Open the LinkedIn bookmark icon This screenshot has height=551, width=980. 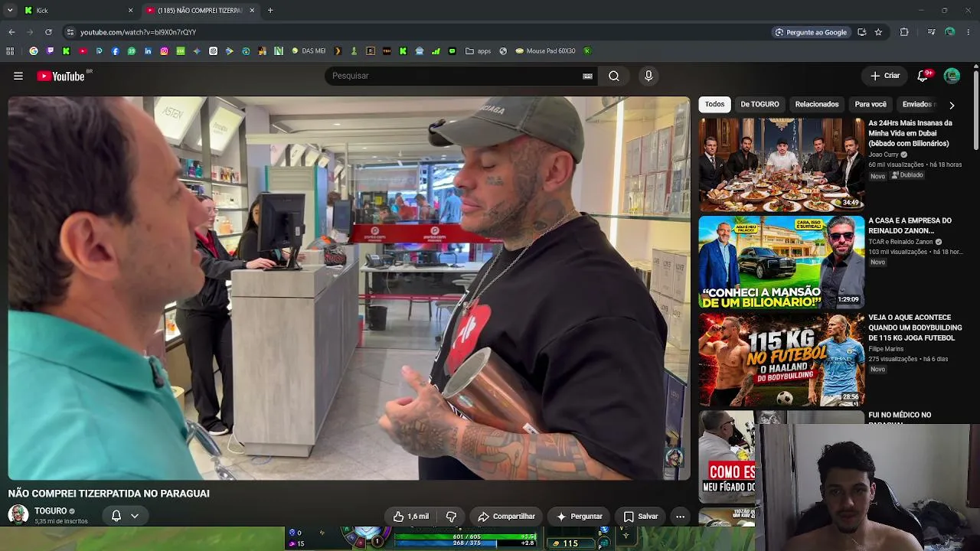pos(148,51)
